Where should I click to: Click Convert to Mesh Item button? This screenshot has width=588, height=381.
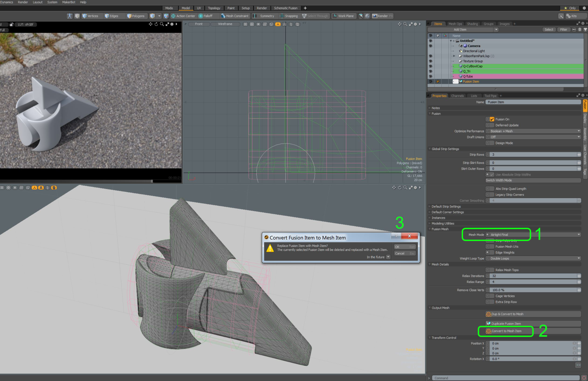pyautogui.click(x=506, y=331)
